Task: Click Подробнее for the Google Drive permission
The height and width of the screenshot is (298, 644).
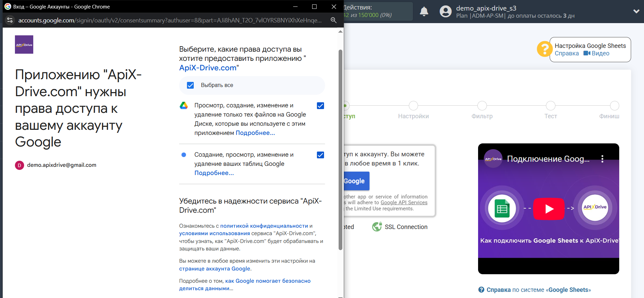Action: (255, 133)
